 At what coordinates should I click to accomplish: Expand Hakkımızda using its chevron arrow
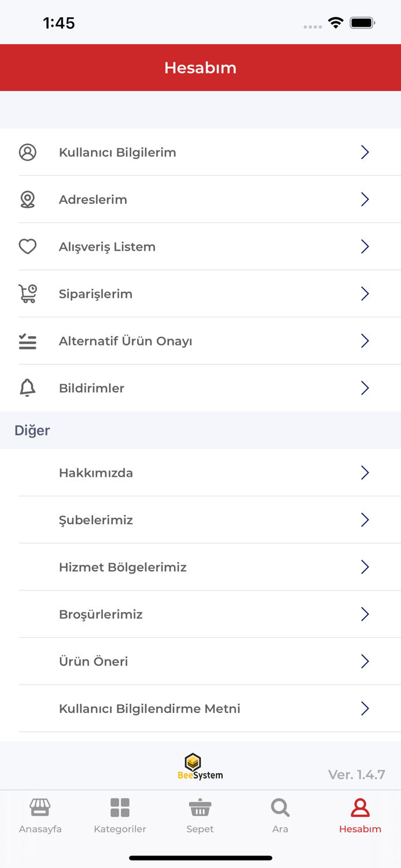365,473
